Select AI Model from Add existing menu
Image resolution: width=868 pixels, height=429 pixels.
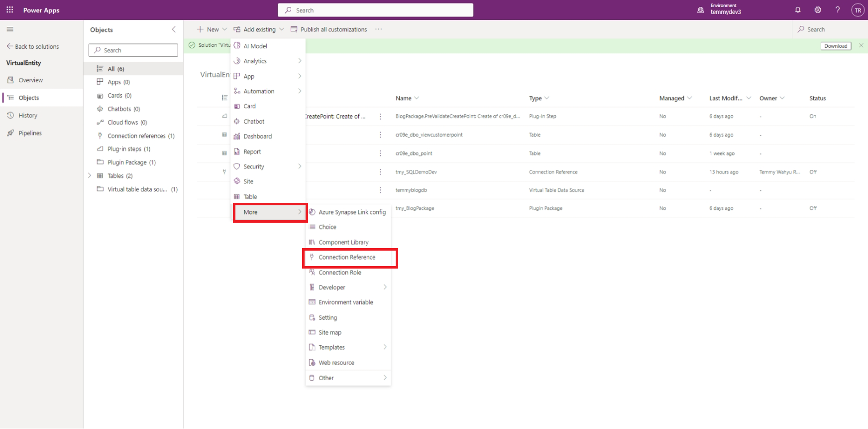tap(268, 46)
